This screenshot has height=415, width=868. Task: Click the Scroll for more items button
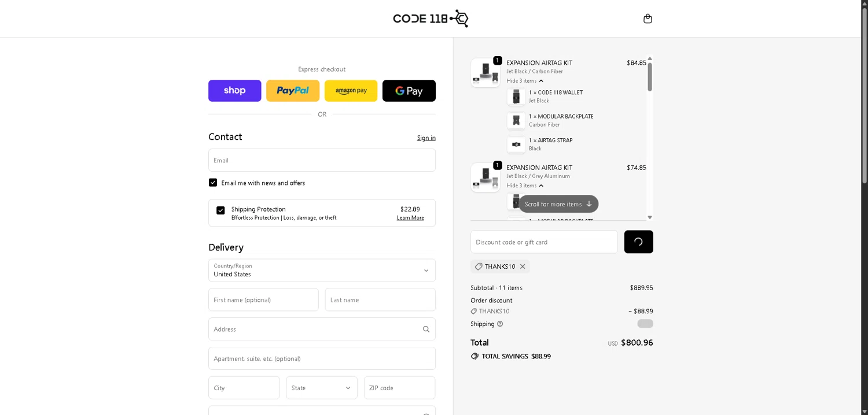pos(558,204)
